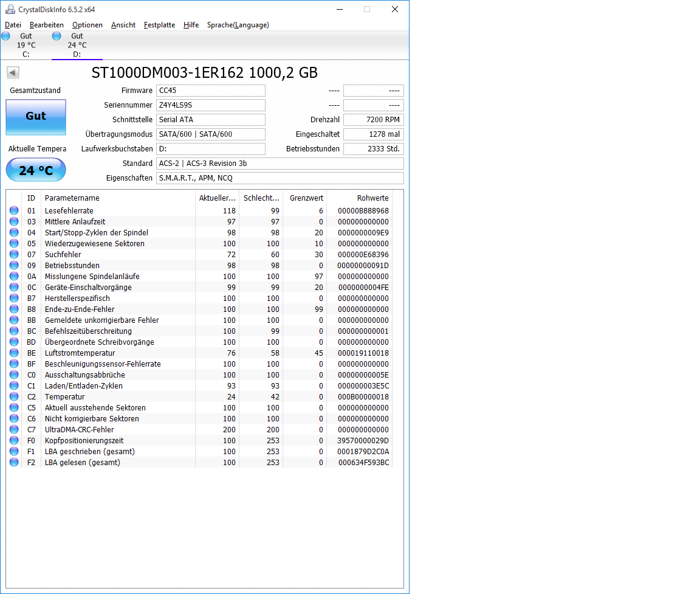
Task: Click the Eigenschaften field S.M.A.R.T., APM, NCQ
Action: coord(280,178)
